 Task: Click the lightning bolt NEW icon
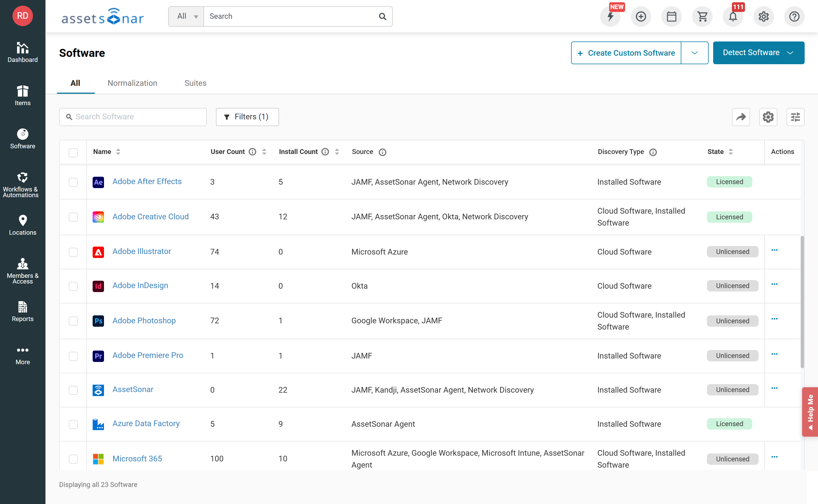610,16
